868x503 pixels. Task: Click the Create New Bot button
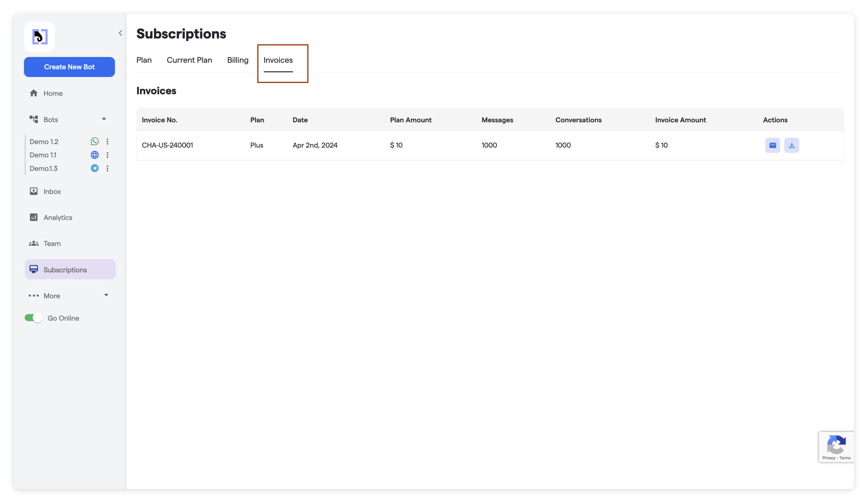tap(69, 67)
